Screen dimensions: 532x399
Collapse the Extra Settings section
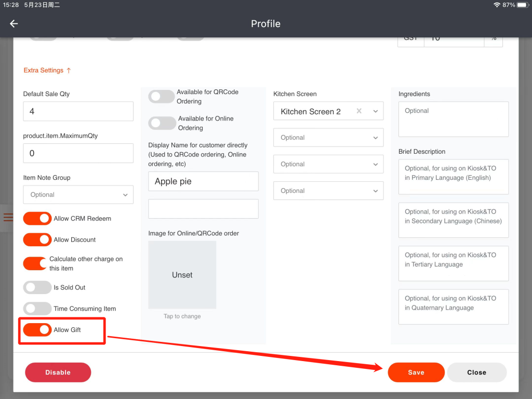click(x=47, y=70)
